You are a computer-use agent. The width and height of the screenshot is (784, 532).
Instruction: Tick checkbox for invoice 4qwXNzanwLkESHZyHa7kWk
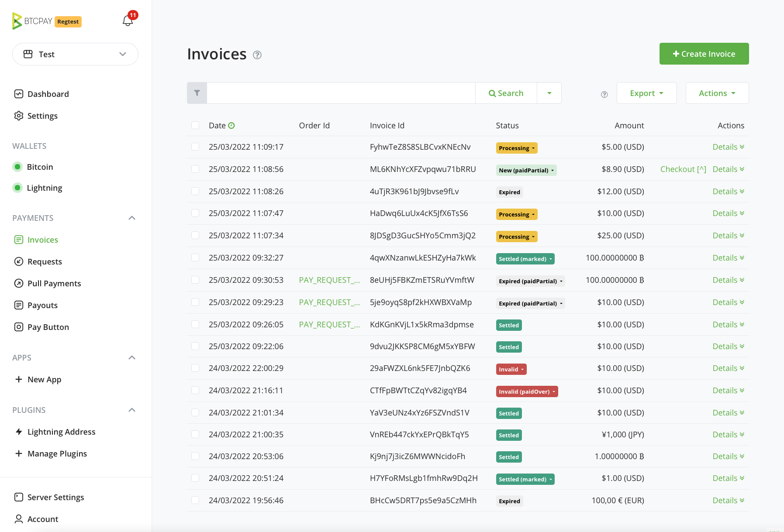pos(195,257)
